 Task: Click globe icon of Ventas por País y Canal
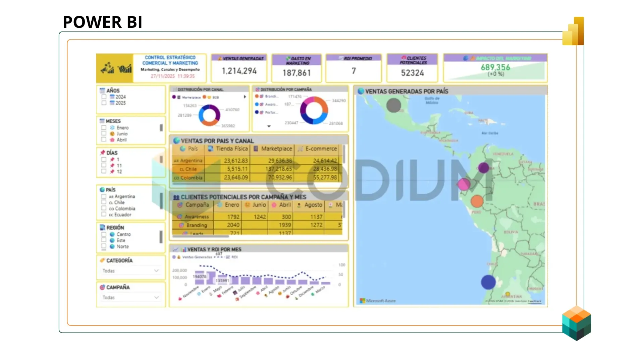tap(176, 141)
